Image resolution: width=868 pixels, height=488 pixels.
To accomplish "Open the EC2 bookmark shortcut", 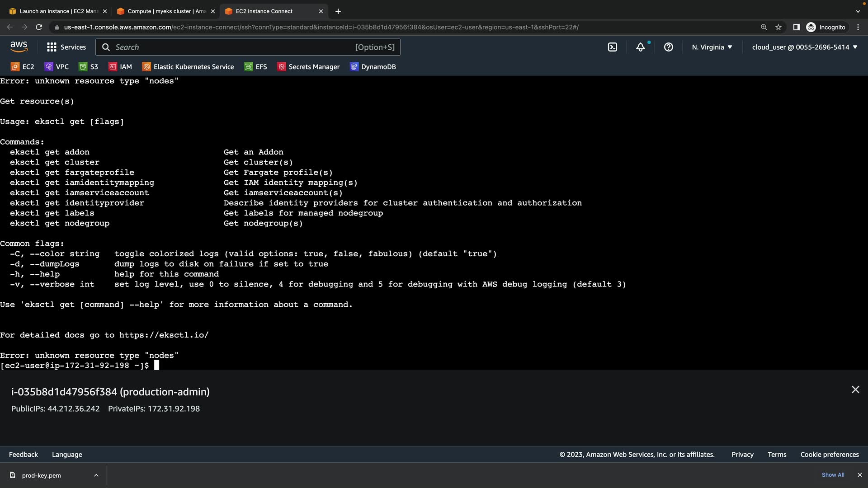I will [23, 67].
